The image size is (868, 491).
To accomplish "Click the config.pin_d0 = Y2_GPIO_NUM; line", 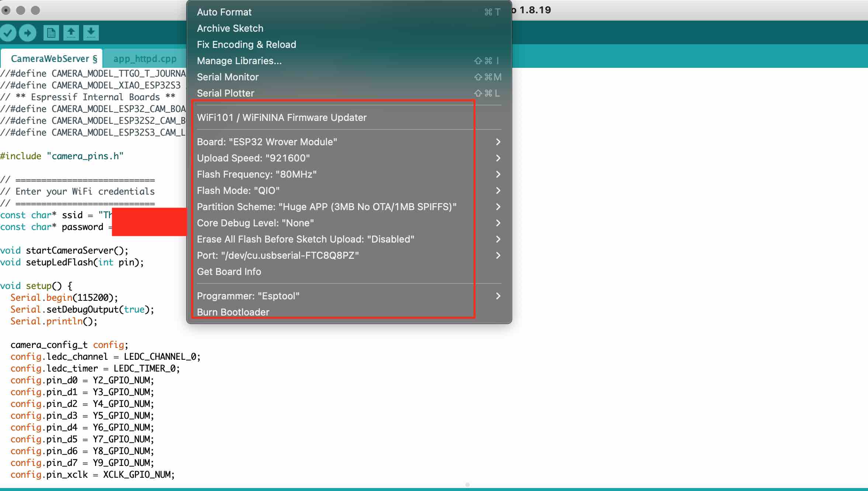I will tap(82, 380).
